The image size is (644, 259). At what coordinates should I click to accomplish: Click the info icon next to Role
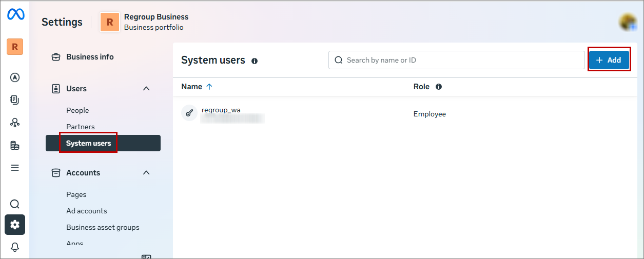tap(439, 87)
